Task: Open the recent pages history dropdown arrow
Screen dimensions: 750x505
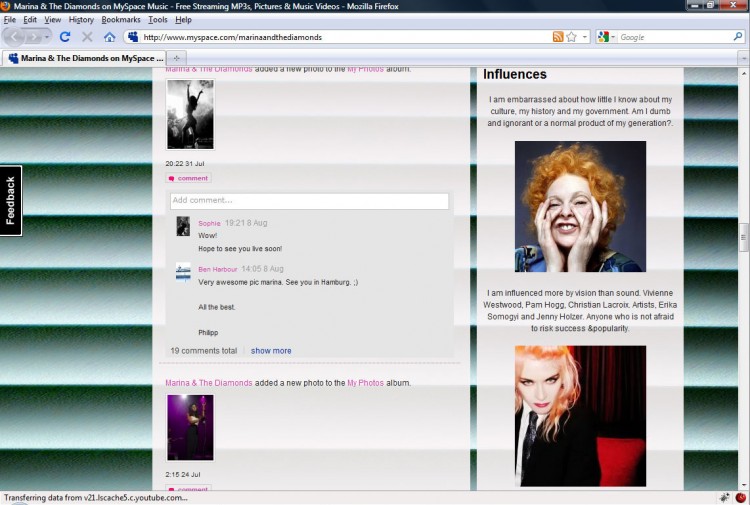Action: click(x=47, y=37)
